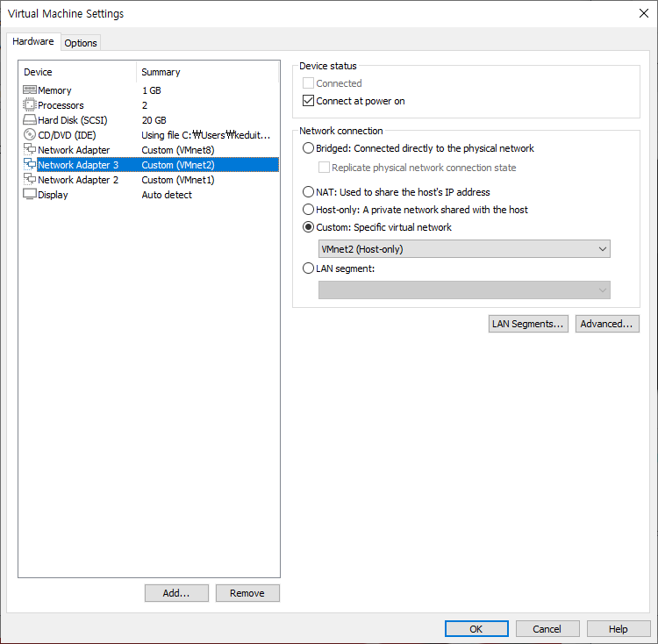Click the Network Adapter 3 icon
The width and height of the screenshot is (658, 644).
coord(29,164)
